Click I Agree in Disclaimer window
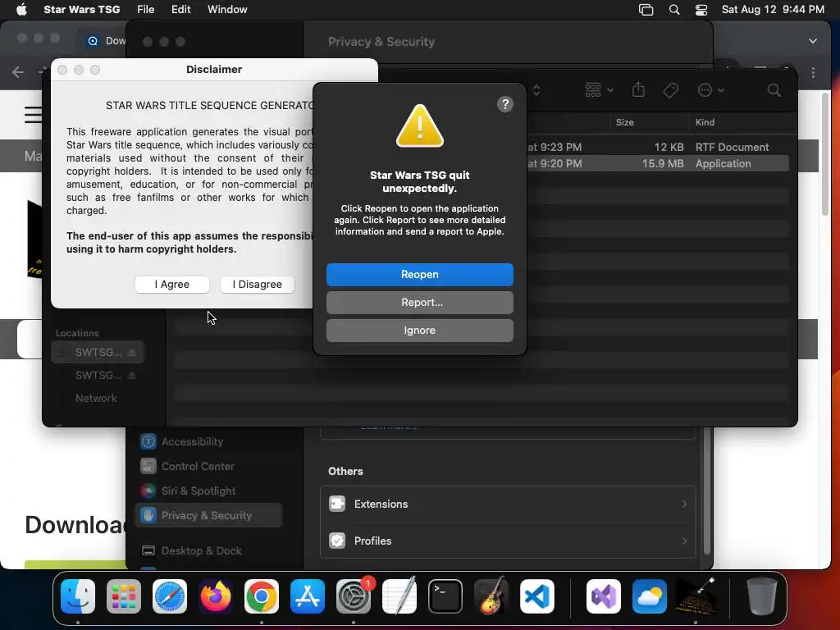 tap(172, 284)
